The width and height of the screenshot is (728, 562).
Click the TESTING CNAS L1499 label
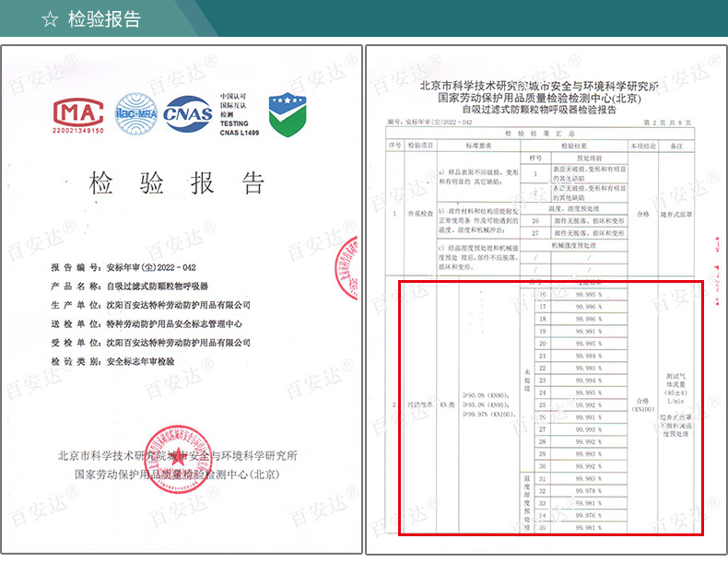click(x=239, y=128)
